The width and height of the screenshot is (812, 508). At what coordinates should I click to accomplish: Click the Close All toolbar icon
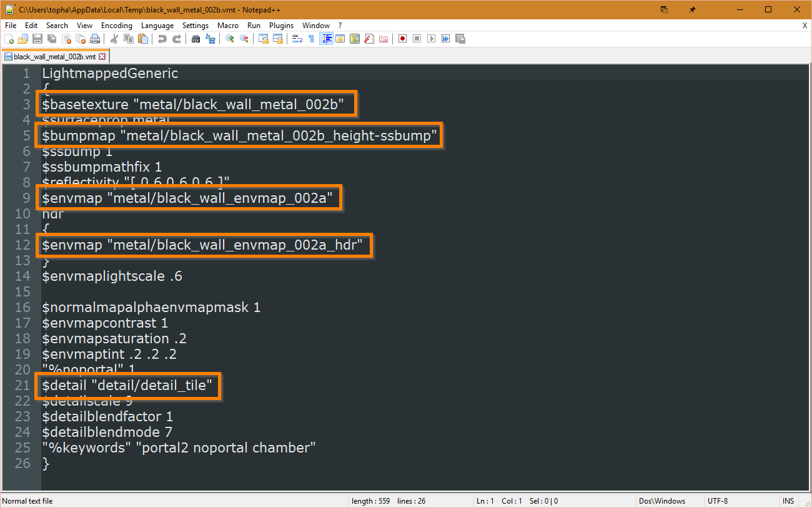click(x=81, y=39)
